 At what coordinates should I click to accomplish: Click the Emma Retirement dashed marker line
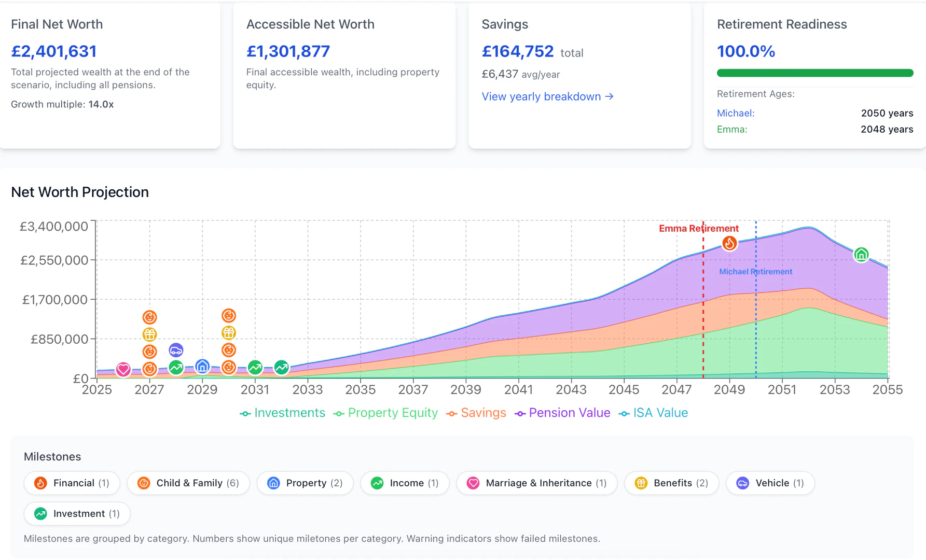click(703, 311)
